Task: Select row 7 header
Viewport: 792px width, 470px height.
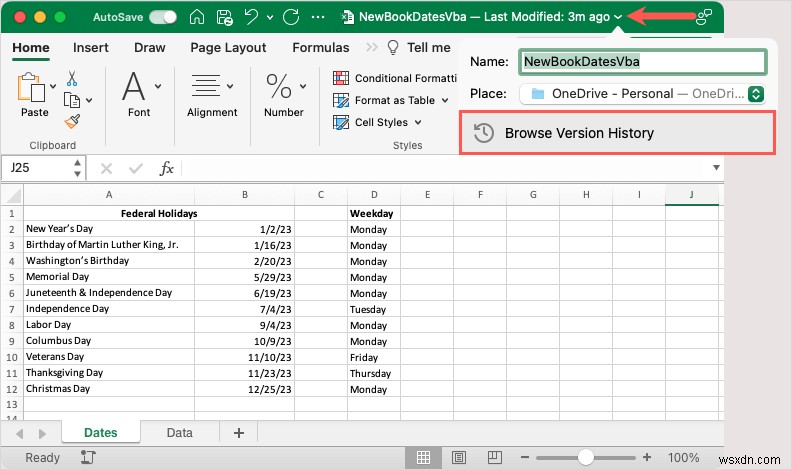Action: point(12,309)
